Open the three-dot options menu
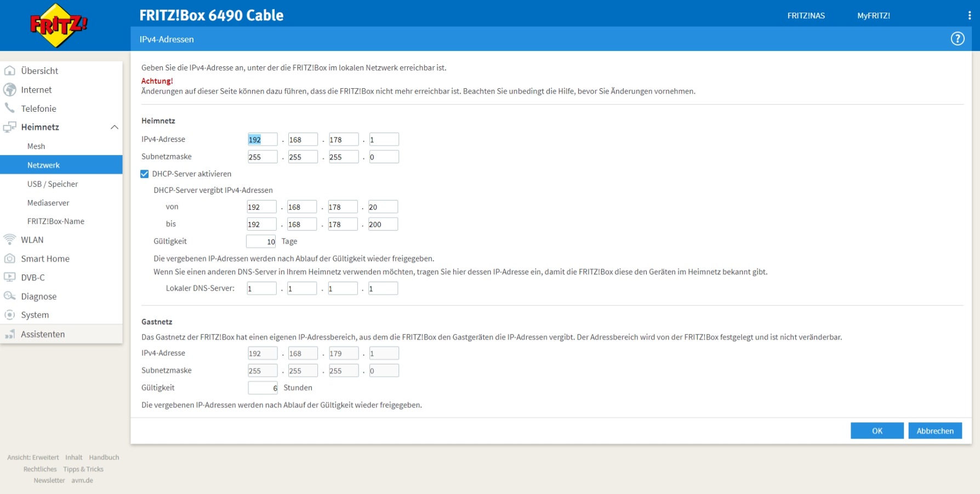Screen dimensions: 980x494 point(969,15)
